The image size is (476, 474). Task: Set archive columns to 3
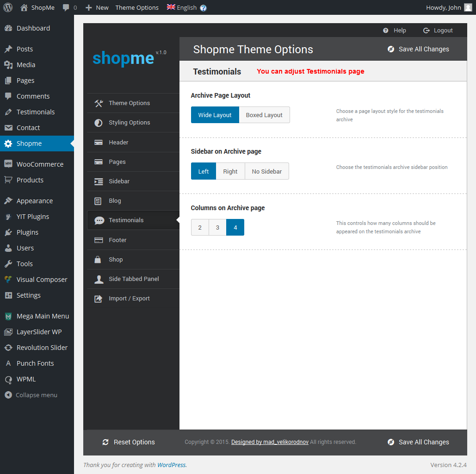pos(217,227)
